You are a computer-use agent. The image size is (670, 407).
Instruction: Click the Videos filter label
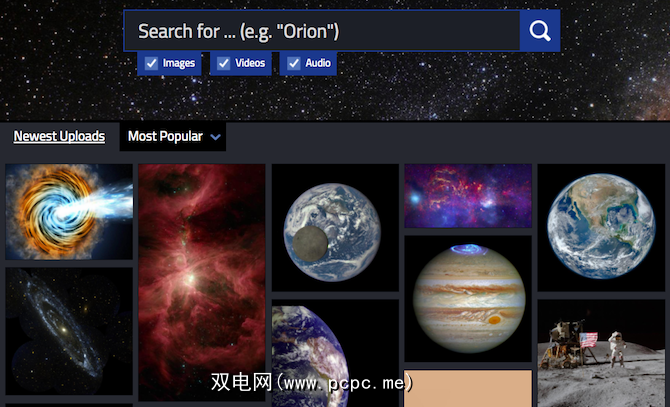click(250, 63)
